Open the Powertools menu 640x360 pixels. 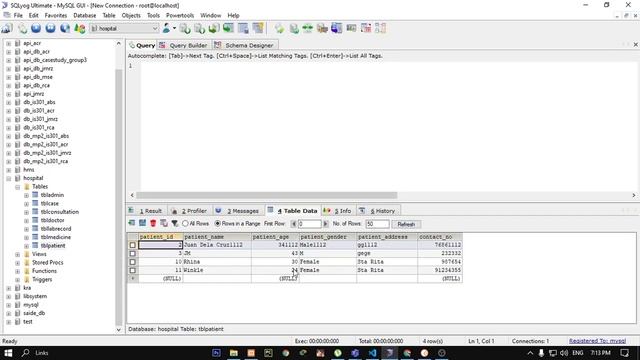click(180, 15)
